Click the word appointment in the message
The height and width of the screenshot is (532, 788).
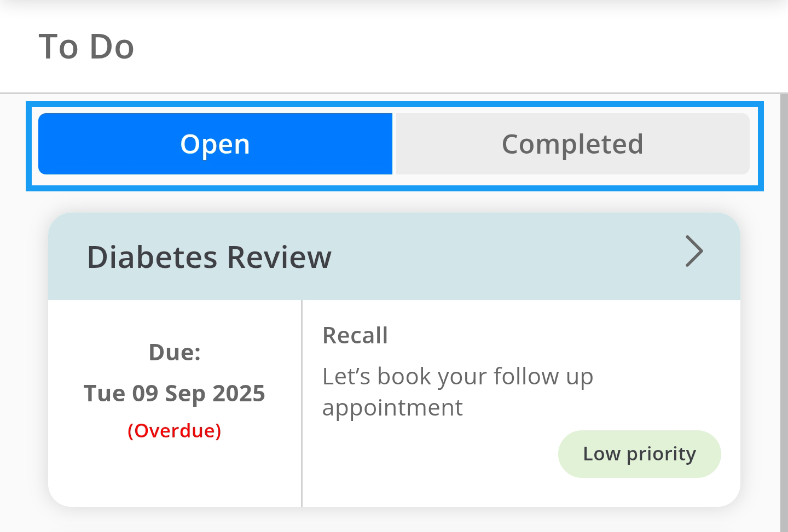392,408
